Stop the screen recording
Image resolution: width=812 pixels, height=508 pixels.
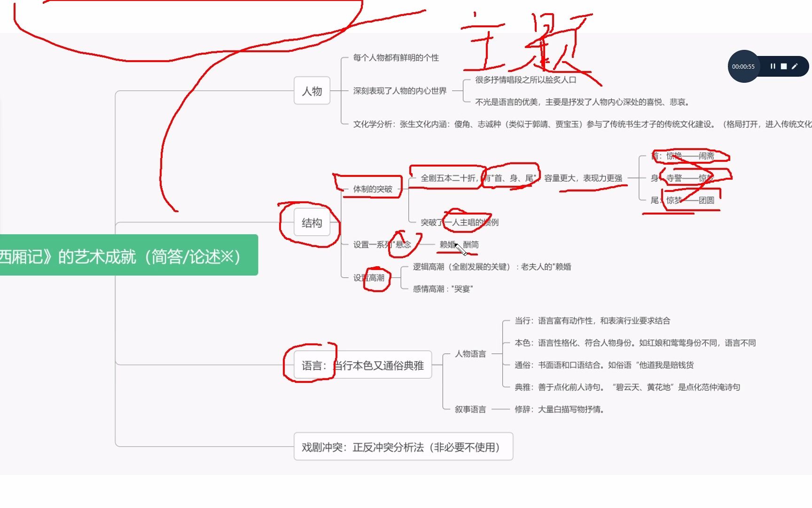[783, 66]
